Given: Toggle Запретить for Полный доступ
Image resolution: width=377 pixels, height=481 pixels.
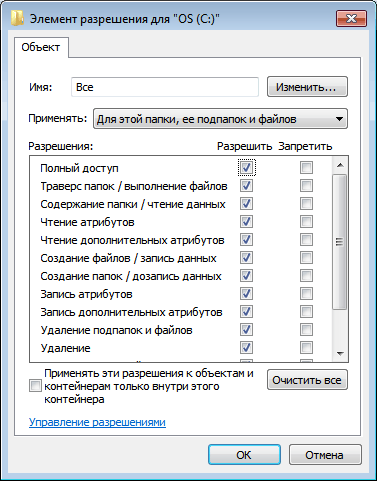Looking at the screenshot, I should [x=306, y=167].
